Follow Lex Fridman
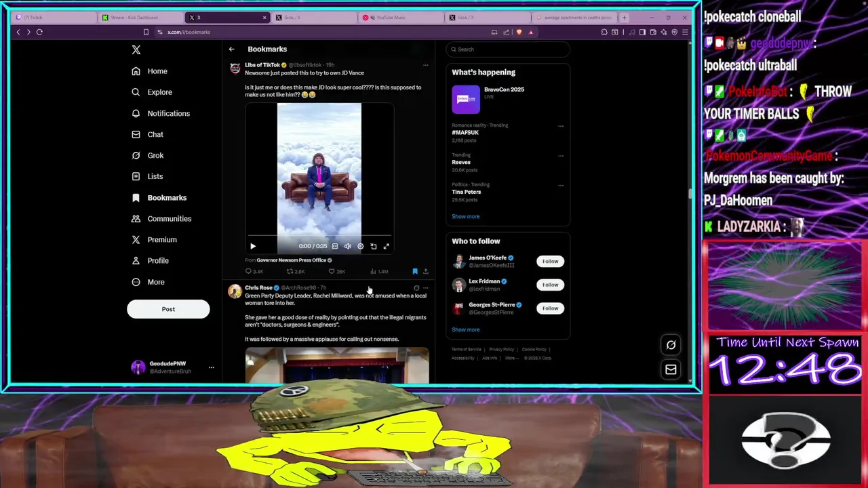Image resolution: width=868 pixels, height=488 pixels. [550, 285]
